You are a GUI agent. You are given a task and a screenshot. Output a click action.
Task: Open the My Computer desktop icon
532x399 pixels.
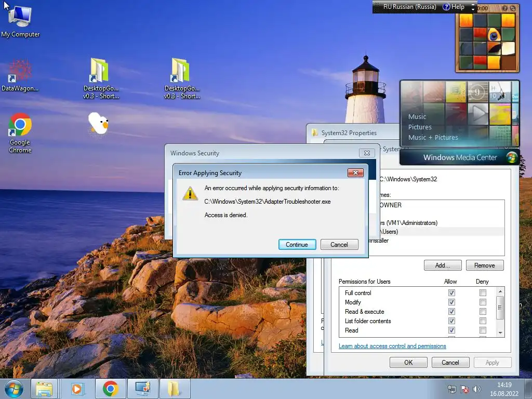(20, 21)
